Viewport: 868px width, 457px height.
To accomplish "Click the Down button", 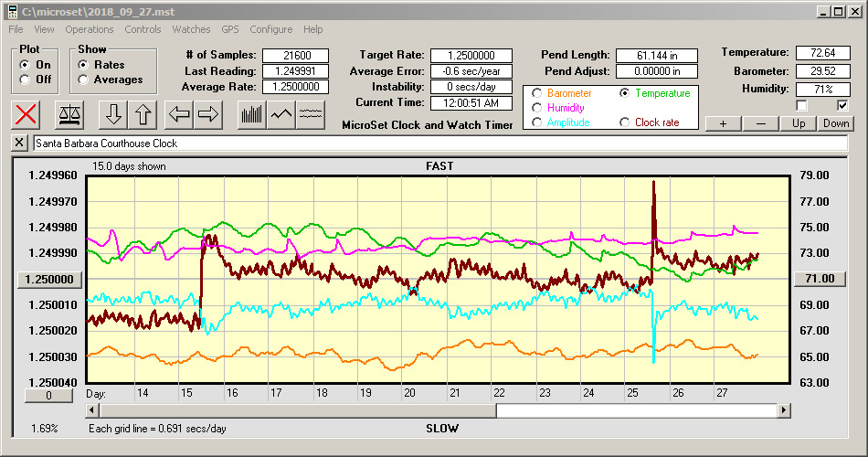I will click(x=835, y=123).
